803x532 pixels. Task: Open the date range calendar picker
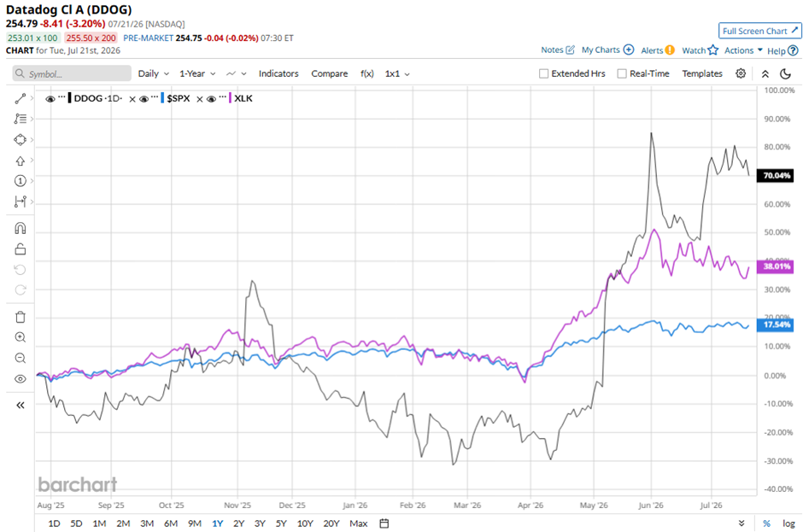(x=384, y=523)
